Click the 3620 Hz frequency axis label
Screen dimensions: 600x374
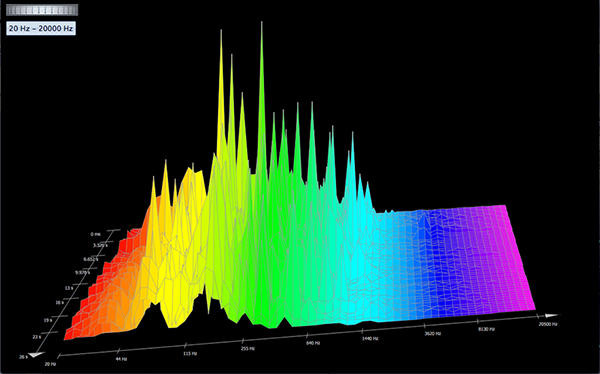pos(433,333)
